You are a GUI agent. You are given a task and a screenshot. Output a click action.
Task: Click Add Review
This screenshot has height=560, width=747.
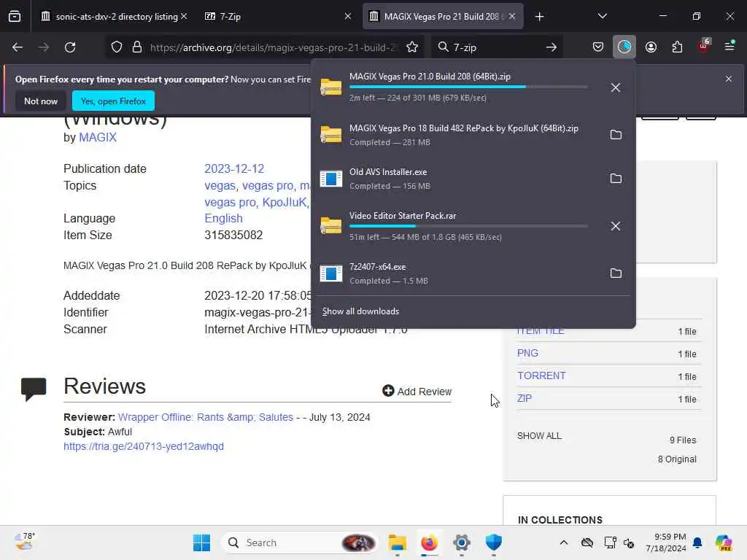pos(417,392)
